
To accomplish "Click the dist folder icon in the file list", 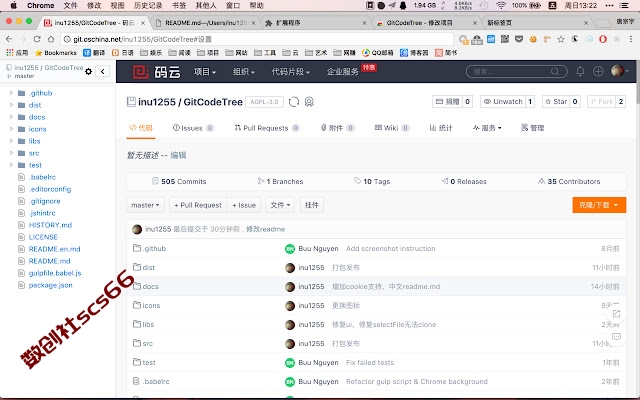I will pos(137,267).
